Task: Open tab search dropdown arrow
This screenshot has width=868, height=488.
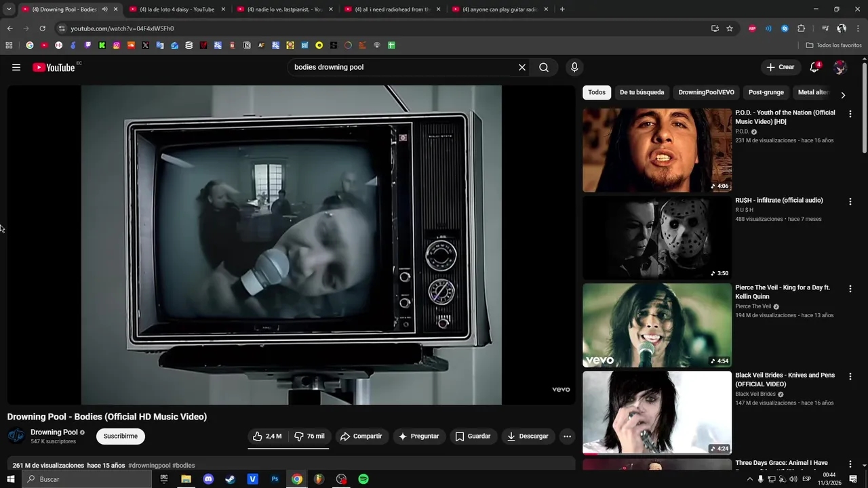Action: 9,9
